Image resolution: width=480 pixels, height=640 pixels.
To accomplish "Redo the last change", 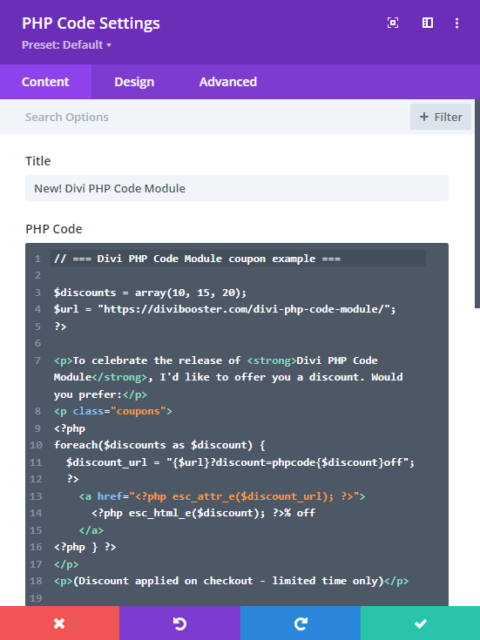I will [x=300, y=623].
